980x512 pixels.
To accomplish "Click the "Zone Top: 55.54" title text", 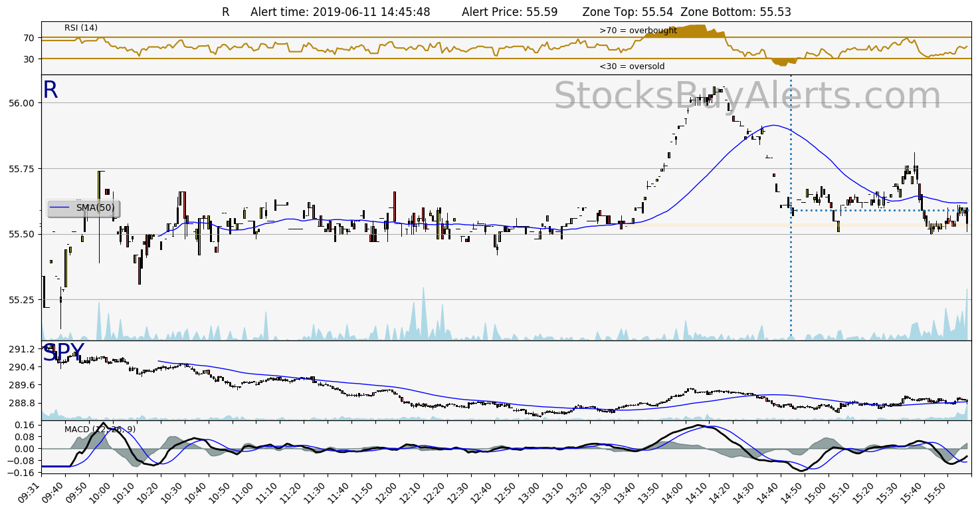I will coord(628,12).
